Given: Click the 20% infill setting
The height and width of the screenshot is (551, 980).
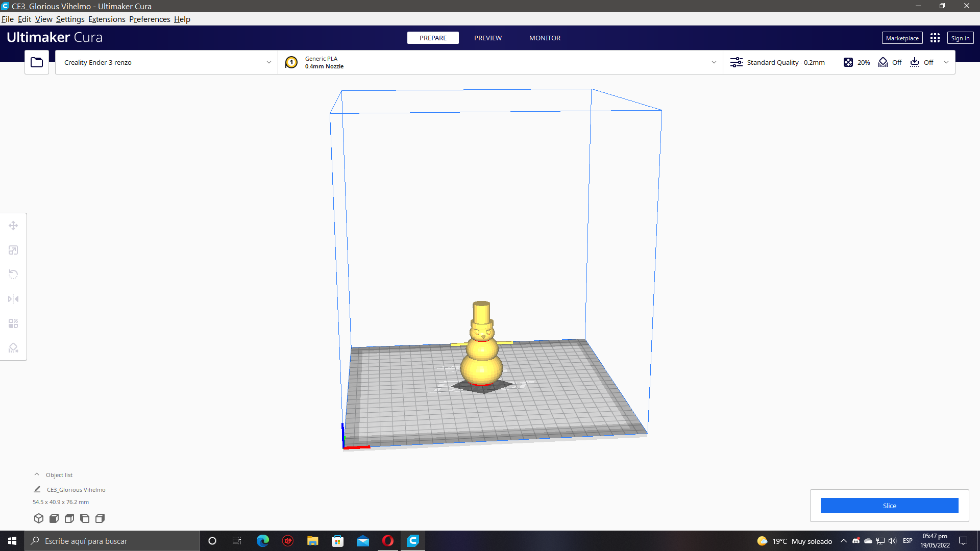Looking at the screenshot, I should [x=857, y=62].
